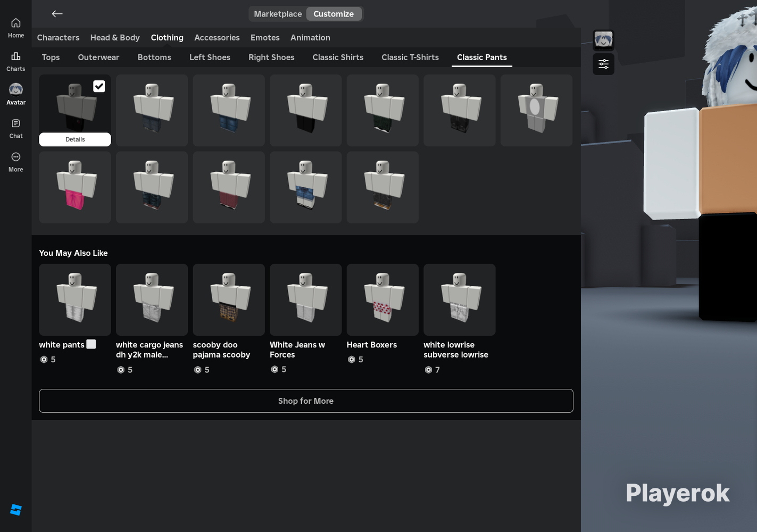Open the Head & Body tab
The image size is (757, 532).
[115, 38]
